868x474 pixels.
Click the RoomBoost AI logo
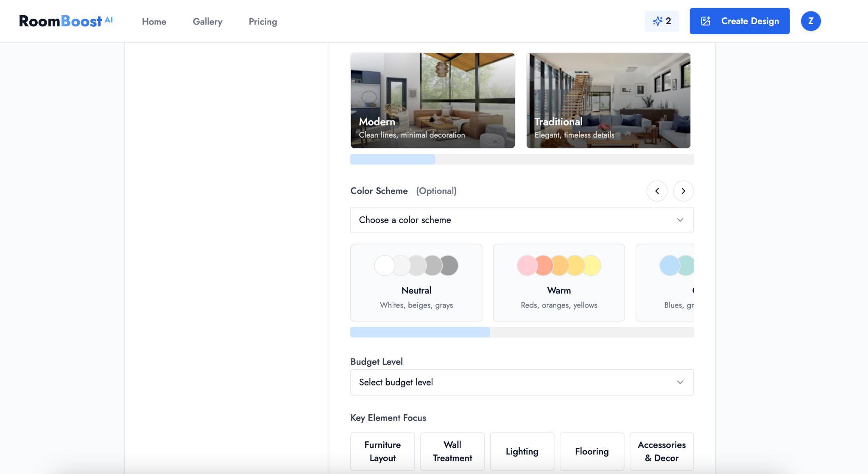tap(66, 21)
